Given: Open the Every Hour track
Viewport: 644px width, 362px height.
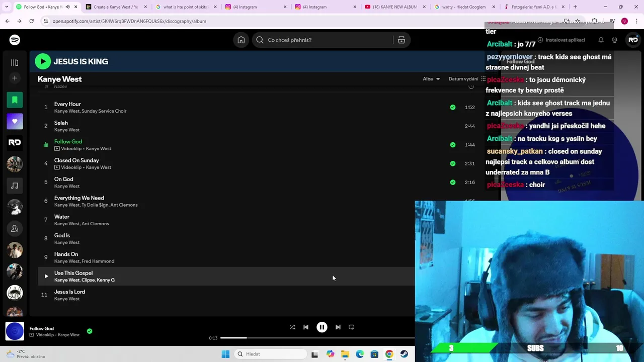Looking at the screenshot, I should click(x=67, y=104).
